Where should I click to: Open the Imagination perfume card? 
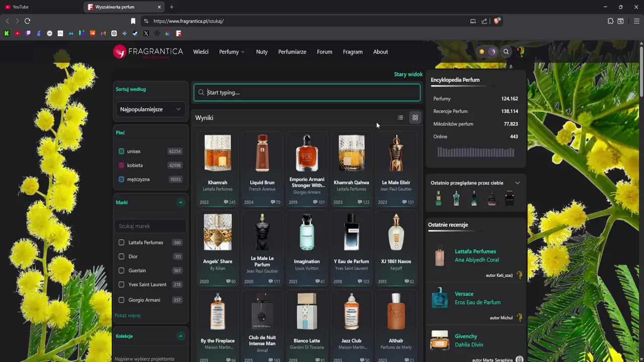307,248
